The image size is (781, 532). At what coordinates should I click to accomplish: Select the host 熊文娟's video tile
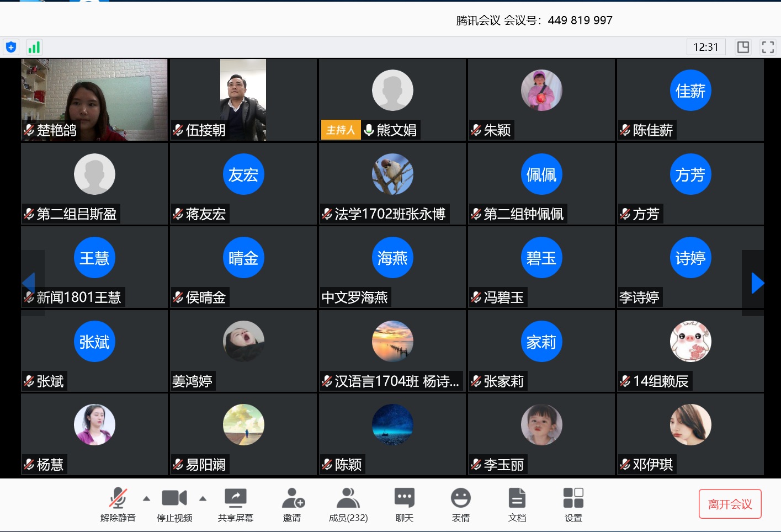[x=392, y=99]
